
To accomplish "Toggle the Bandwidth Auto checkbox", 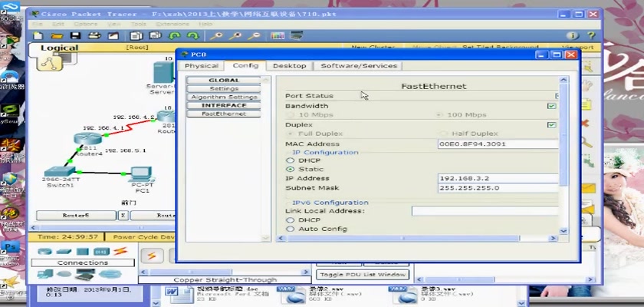I will tap(551, 106).
